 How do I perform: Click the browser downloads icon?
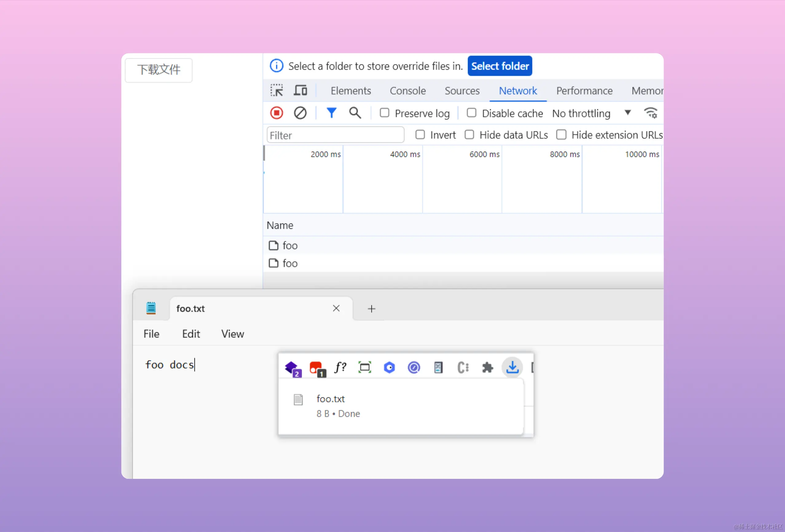(512, 367)
